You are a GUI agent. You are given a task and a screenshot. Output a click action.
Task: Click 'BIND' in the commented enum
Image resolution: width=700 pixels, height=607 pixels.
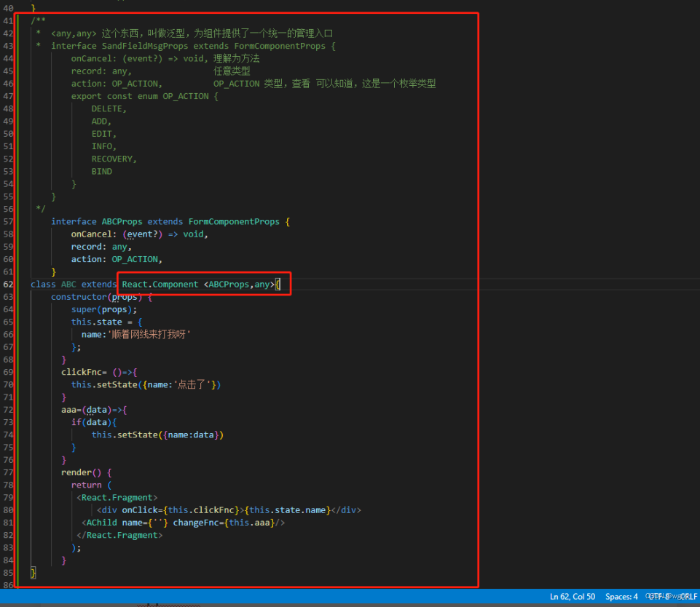pos(102,171)
